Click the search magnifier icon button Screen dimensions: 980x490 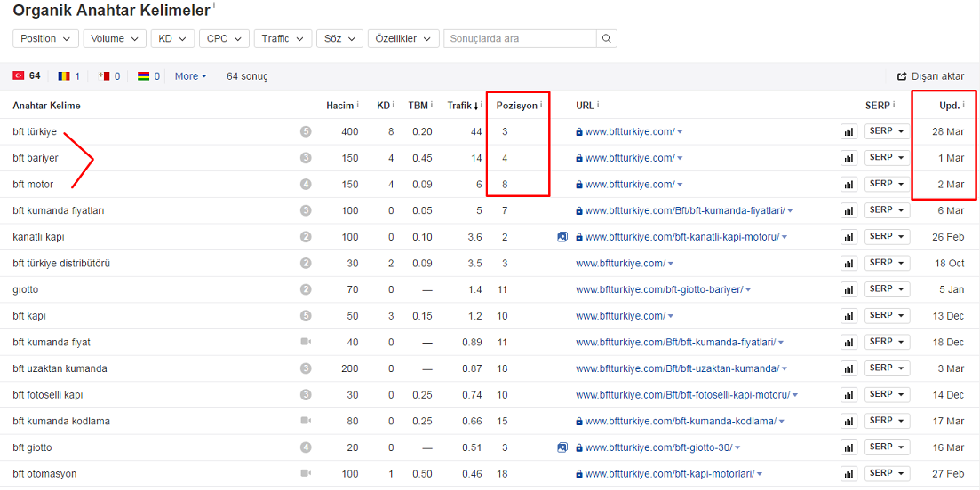pyautogui.click(x=606, y=39)
